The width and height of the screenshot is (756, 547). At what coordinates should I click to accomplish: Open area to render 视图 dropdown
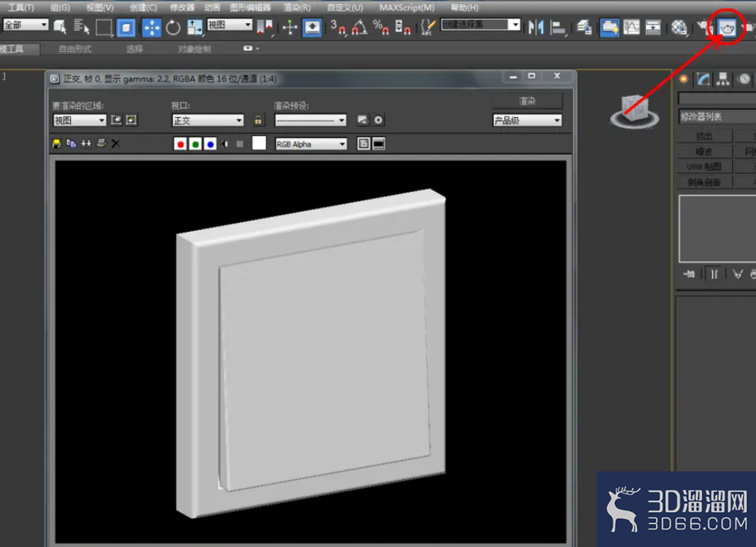(80, 120)
